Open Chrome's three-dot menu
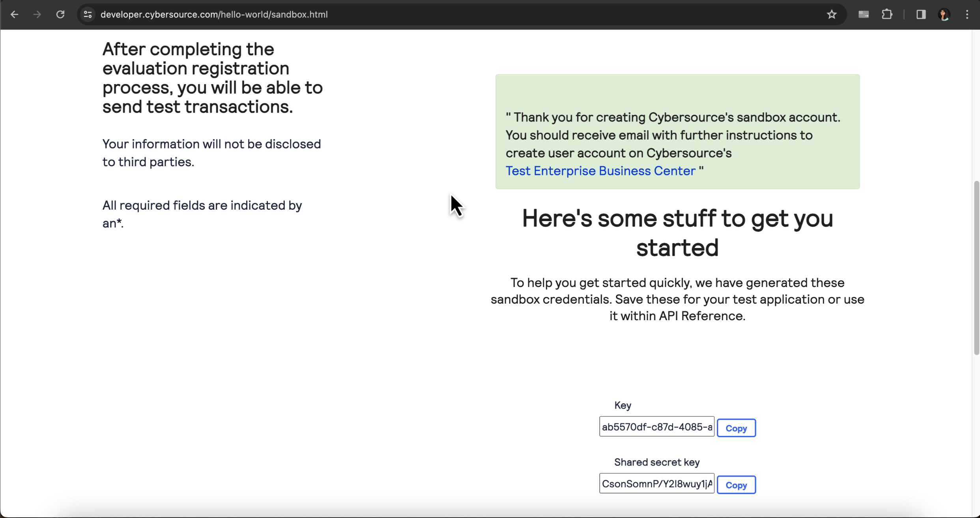Image resolution: width=980 pixels, height=518 pixels. tap(967, 15)
